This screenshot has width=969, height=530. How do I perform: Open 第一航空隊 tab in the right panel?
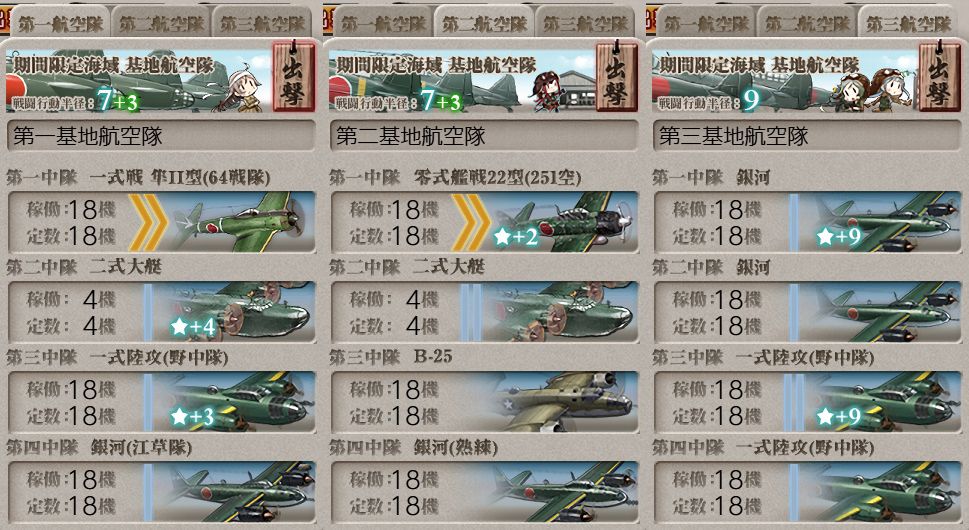click(x=706, y=23)
